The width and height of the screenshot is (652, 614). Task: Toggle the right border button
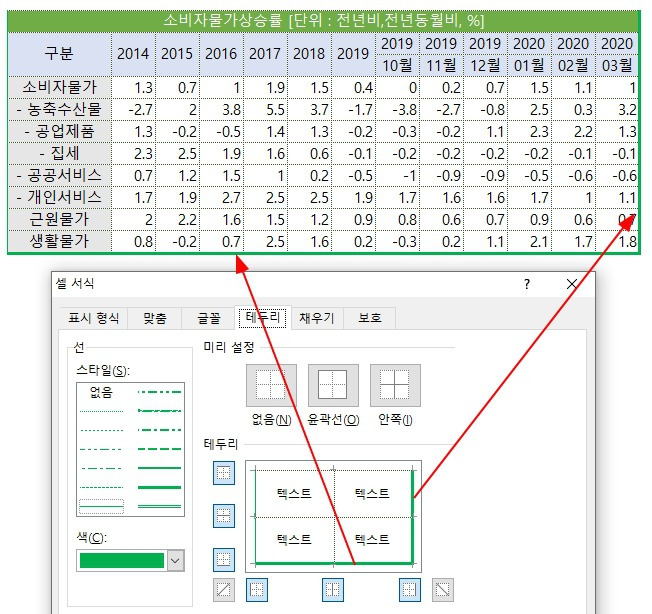point(410,590)
